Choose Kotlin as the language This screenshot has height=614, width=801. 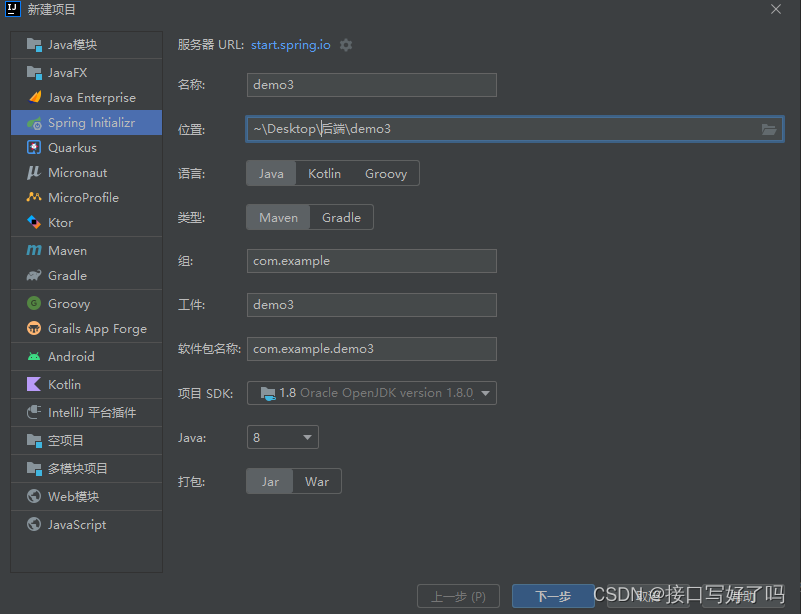(x=324, y=173)
